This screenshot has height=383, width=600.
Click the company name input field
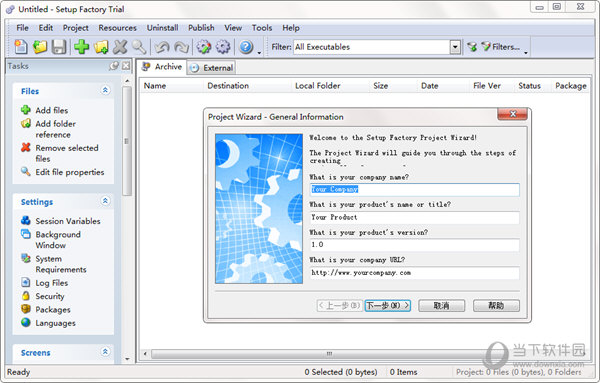coord(414,189)
